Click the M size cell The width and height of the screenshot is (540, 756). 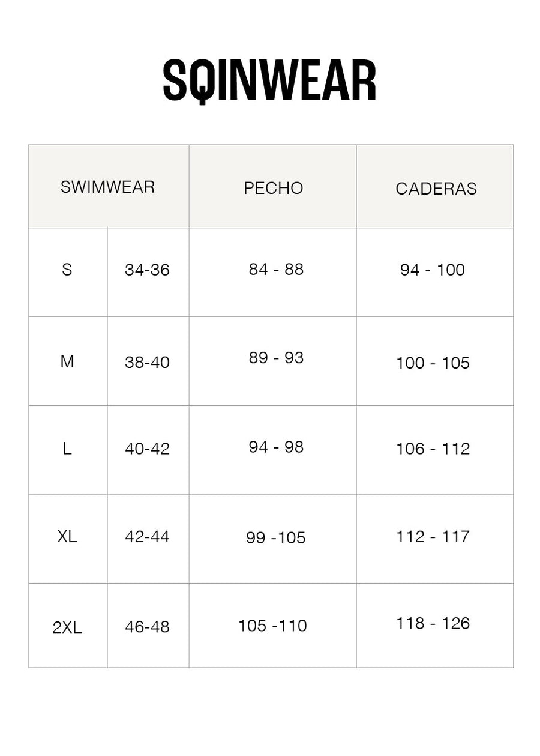(67, 361)
